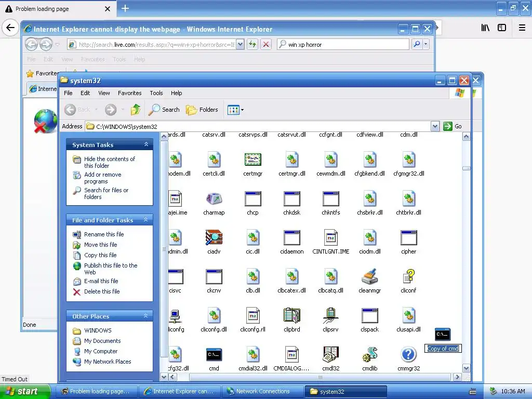The width and height of the screenshot is (532, 399).
Task: Open the Help menu in system32
Action: 176,93
